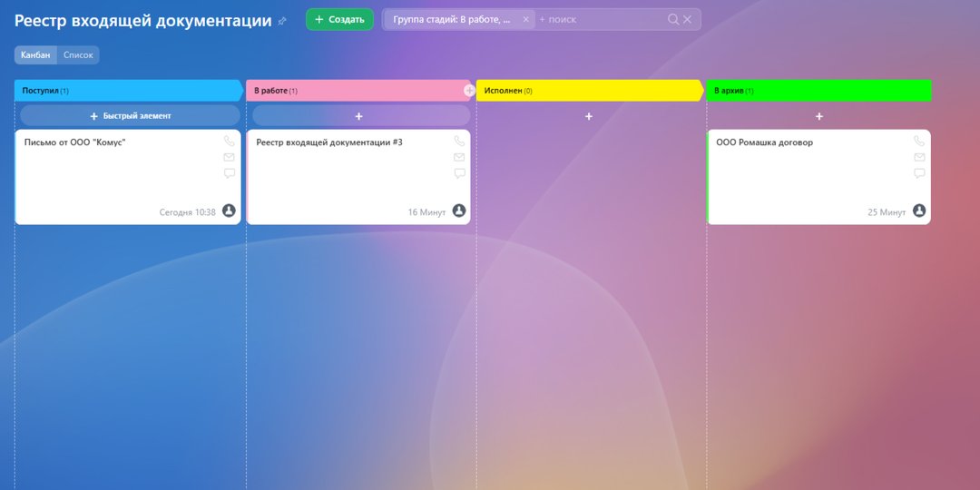980x490 pixels.
Task: Click chat icon on Реестр #3 card
Action: click(x=459, y=173)
